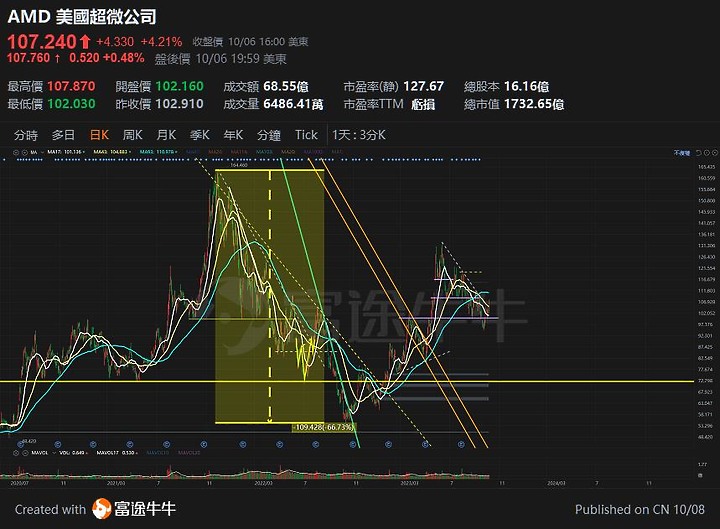Click the 2020/07 date label on time axis

coord(19,483)
